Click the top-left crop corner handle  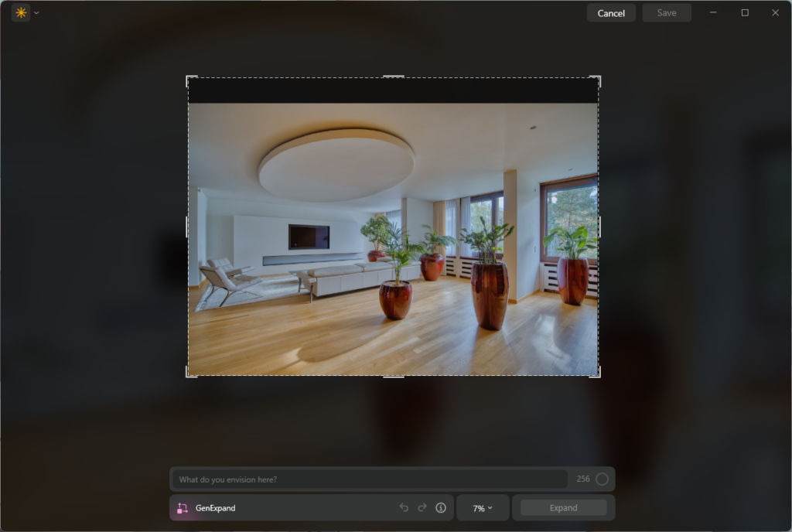click(190, 80)
